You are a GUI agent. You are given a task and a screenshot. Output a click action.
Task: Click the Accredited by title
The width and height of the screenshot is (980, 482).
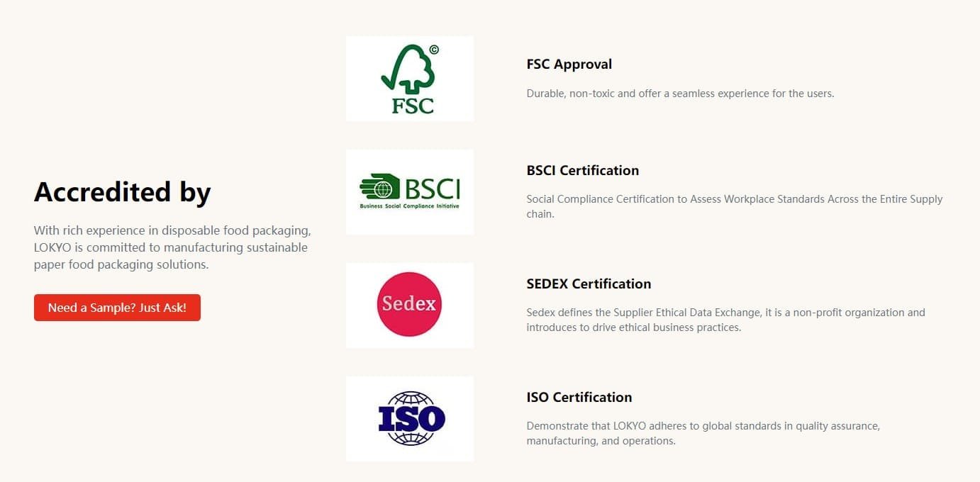point(123,192)
